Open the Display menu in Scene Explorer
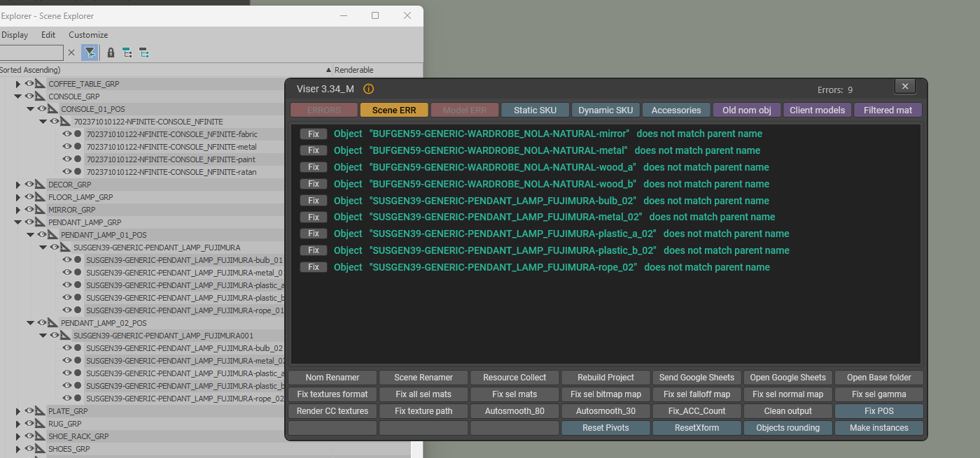The width and height of the screenshot is (980, 458). click(x=15, y=35)
